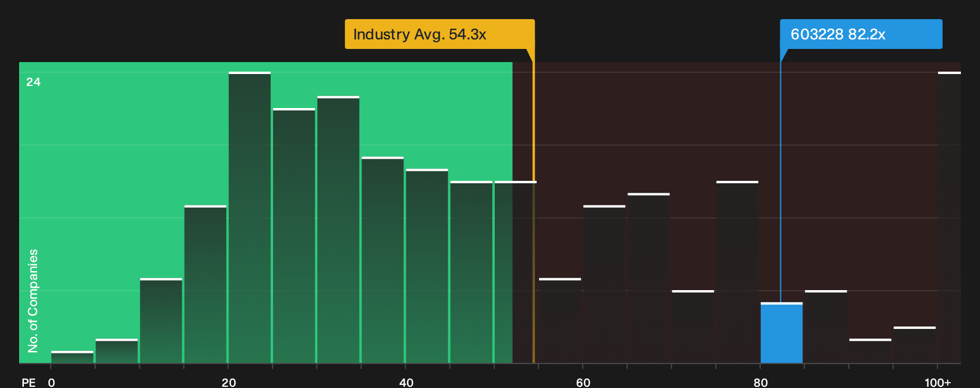
Task: Click the x-axis tick label 100+
Action: click(x=938, y=382)
